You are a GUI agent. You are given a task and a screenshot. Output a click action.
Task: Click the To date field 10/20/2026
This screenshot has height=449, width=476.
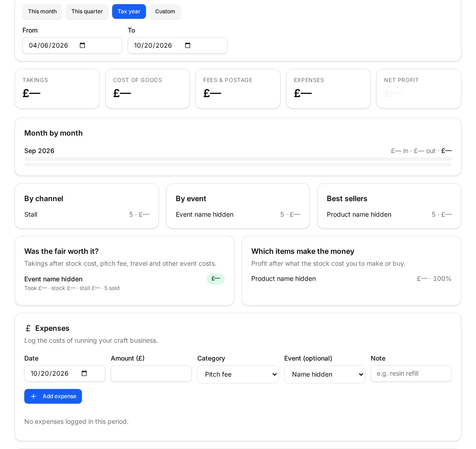click(178, 45)
